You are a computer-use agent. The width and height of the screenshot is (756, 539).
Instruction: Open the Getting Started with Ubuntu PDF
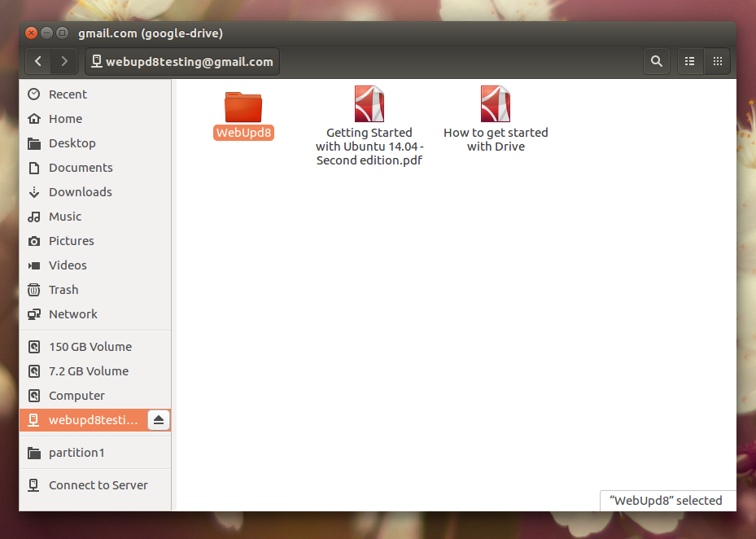coord(369,104)
